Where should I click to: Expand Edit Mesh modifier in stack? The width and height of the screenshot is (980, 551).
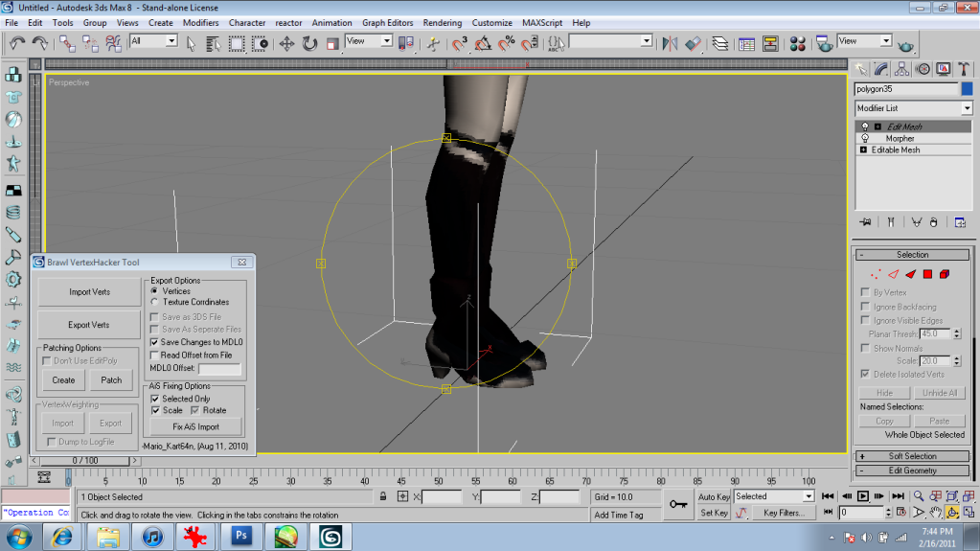click(x=877, y=126)
